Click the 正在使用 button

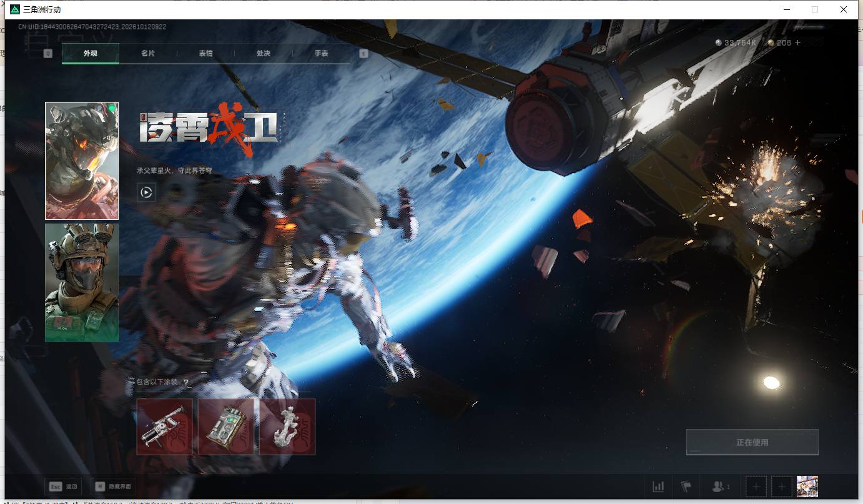click(752, 442)
